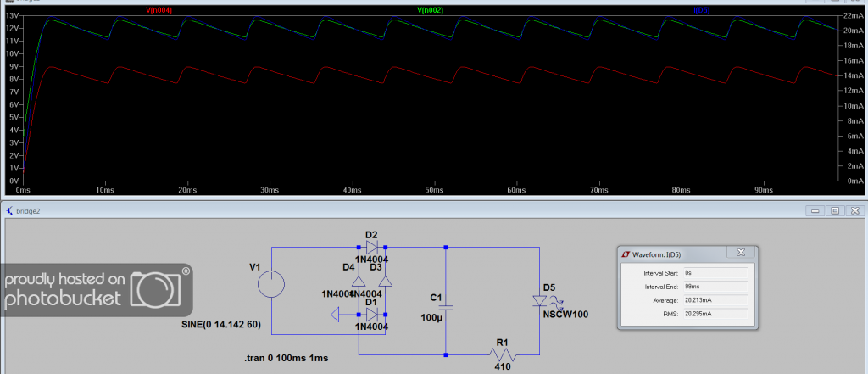
Task: Click the R1 resistor symbol
Action: 502,354
